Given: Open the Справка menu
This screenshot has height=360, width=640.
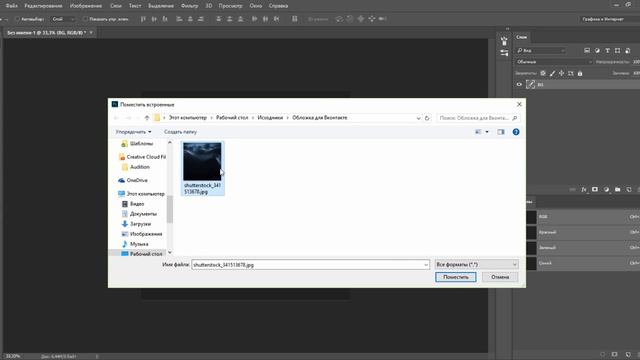Looking at the screenshot, I should (278, 6).
